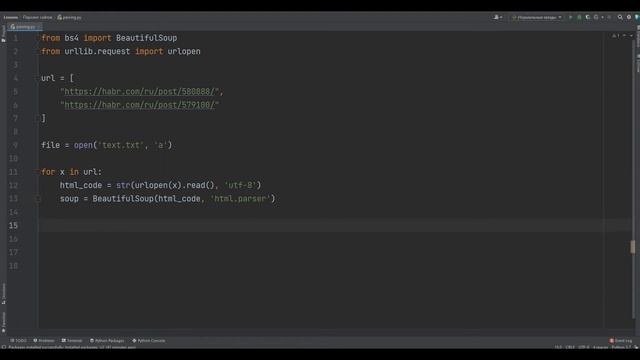Click line number 9 in the gutter

15,145
